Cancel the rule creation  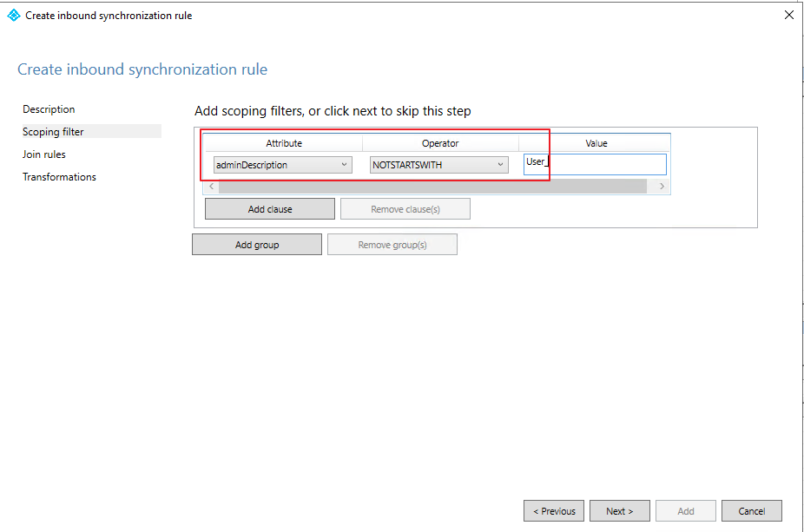click(x=752, y=511)
